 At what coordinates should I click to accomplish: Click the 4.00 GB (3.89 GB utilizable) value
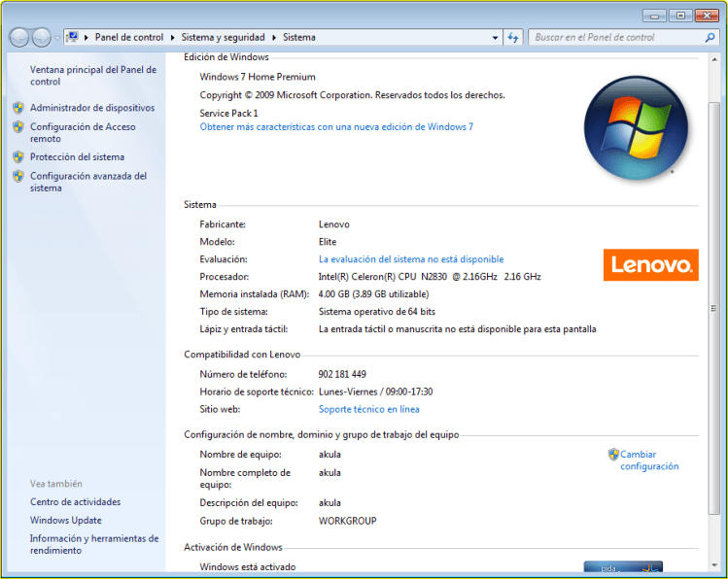point(373,294)
